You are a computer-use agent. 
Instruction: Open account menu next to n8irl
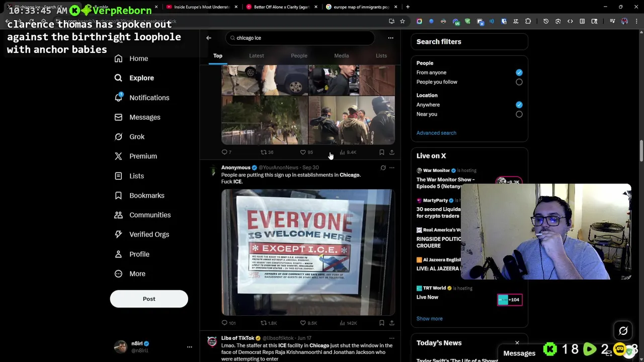pyautogui.click(x=190, y=347)
